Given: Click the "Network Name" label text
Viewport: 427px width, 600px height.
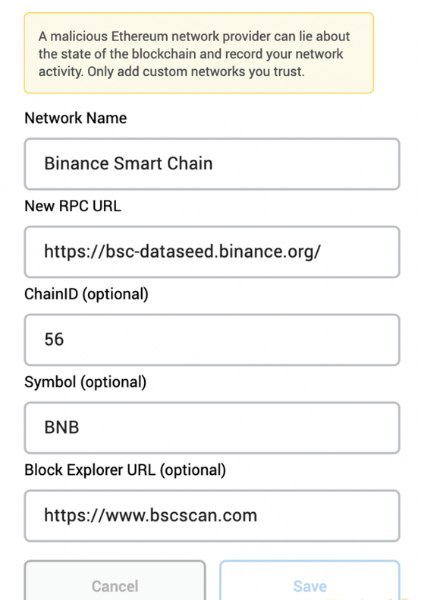Looking at the screenshot, I should [75, 118].
